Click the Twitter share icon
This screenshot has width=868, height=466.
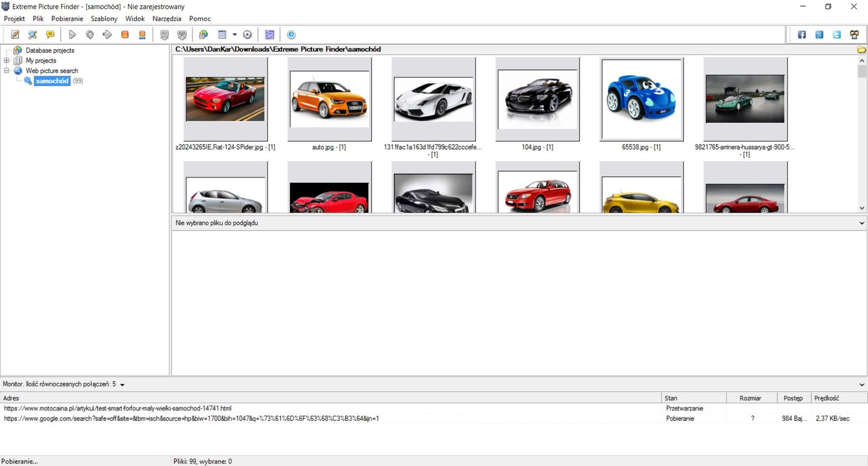click(x=837, y=35)
